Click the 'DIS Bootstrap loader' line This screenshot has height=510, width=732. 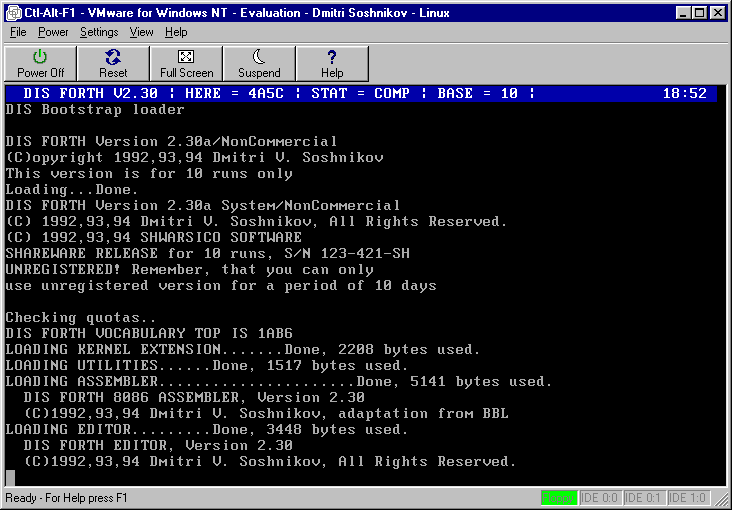tap(95, 110)
